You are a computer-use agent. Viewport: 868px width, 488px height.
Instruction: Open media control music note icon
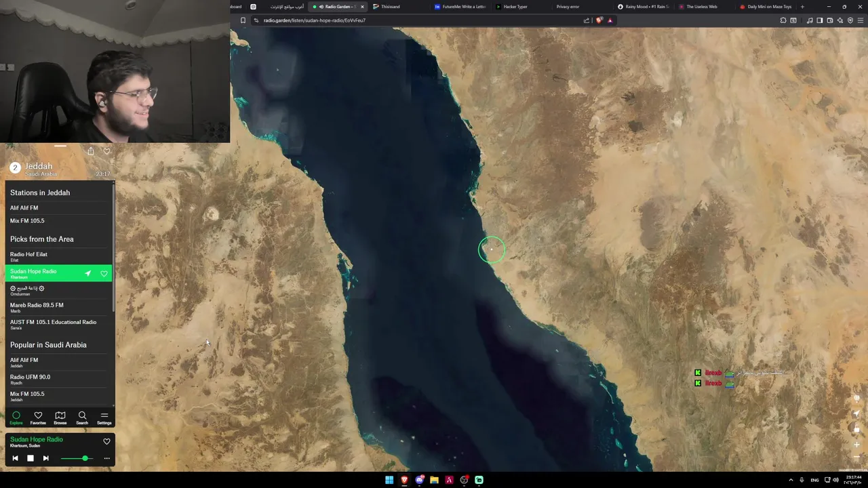point(810,20)
